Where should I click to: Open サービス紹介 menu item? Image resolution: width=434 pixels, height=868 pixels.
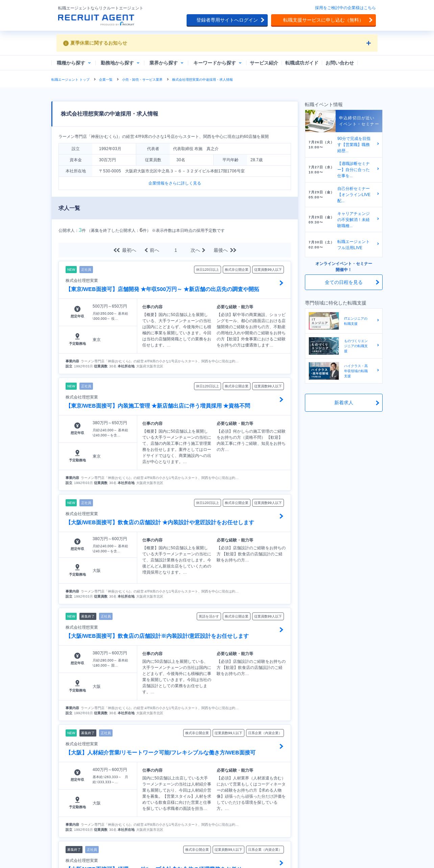click(x=264, y=63)
